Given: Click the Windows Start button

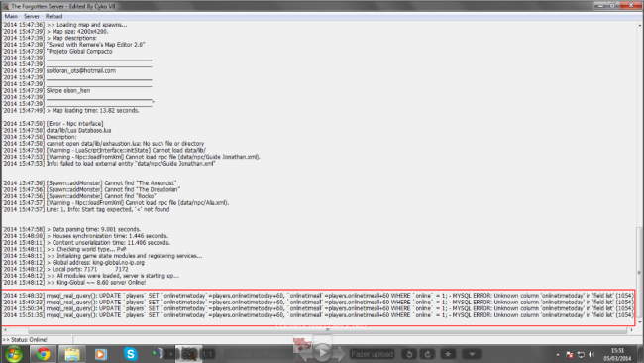Looking at the screenshot, I should tap(14, 354).
